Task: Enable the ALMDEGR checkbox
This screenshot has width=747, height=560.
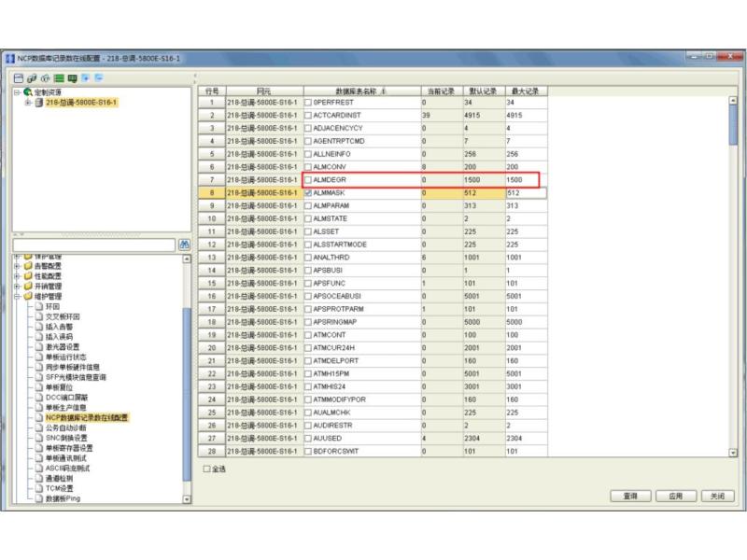Action: point(308,179)
